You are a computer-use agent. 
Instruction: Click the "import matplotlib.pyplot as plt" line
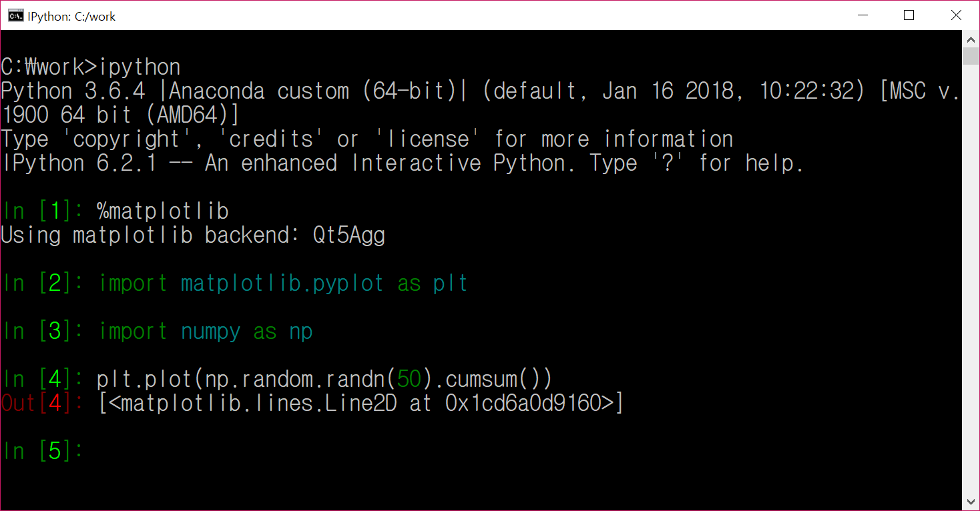pyautogui.click(x=283, y=284)
